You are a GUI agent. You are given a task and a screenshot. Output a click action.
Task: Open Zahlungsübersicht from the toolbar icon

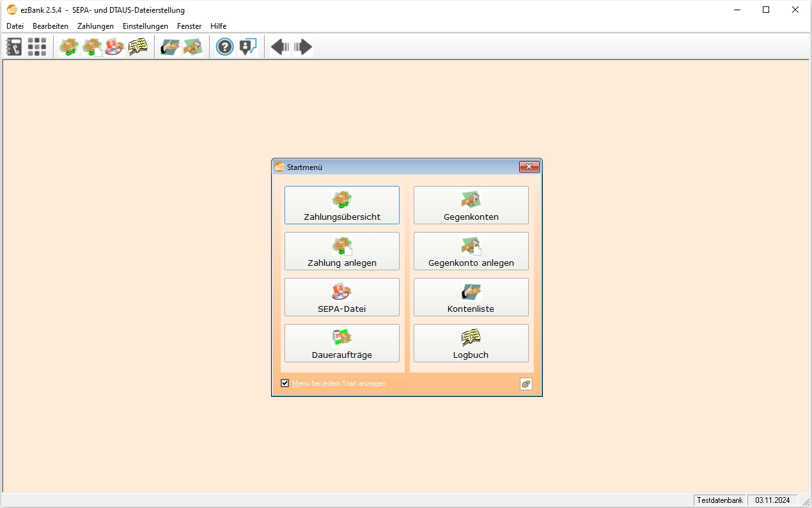69,47
